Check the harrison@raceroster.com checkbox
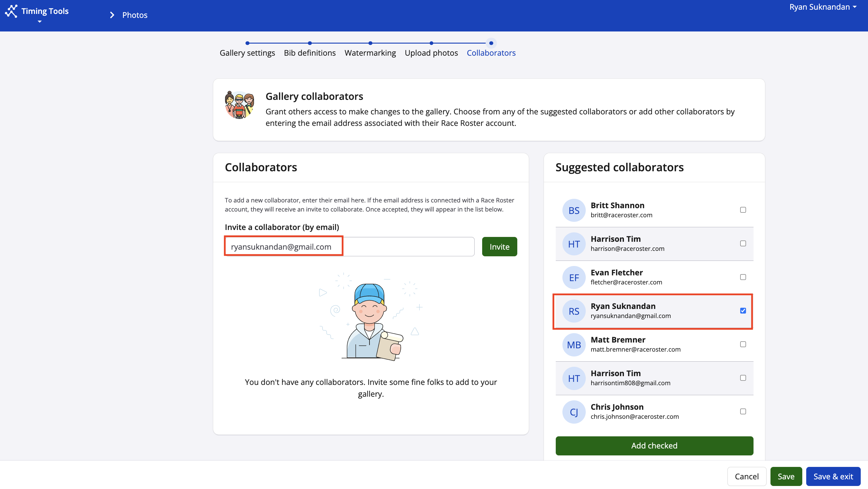 click(x=743, y=244)
